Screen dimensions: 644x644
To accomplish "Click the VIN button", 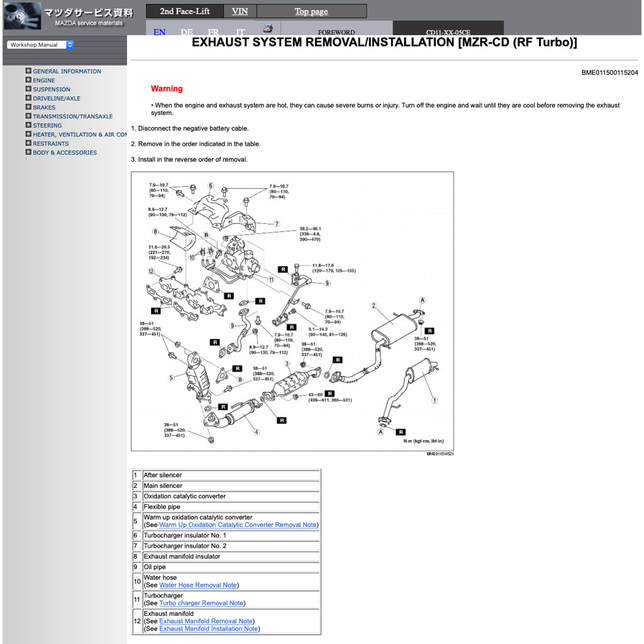I will point(239,11).
